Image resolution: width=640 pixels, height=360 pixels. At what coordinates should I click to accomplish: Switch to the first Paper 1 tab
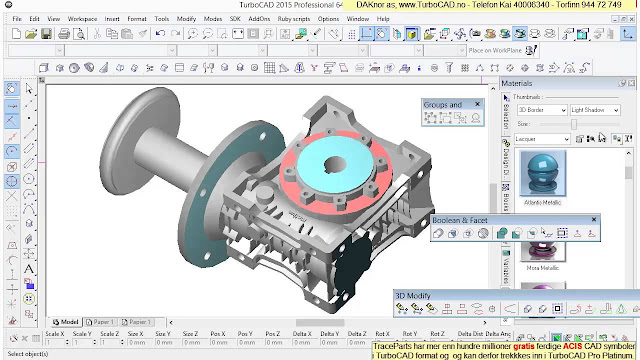point(100,322)
